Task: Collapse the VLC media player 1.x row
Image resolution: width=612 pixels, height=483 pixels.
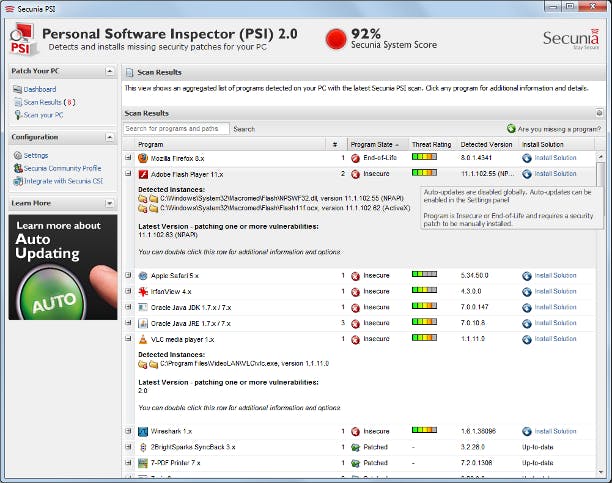Action: 128,339
